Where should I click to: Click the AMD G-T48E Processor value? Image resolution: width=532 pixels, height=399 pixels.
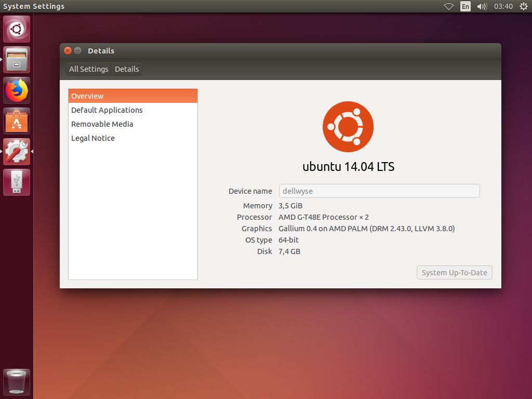pyautogui.click(x=324, y=217)
